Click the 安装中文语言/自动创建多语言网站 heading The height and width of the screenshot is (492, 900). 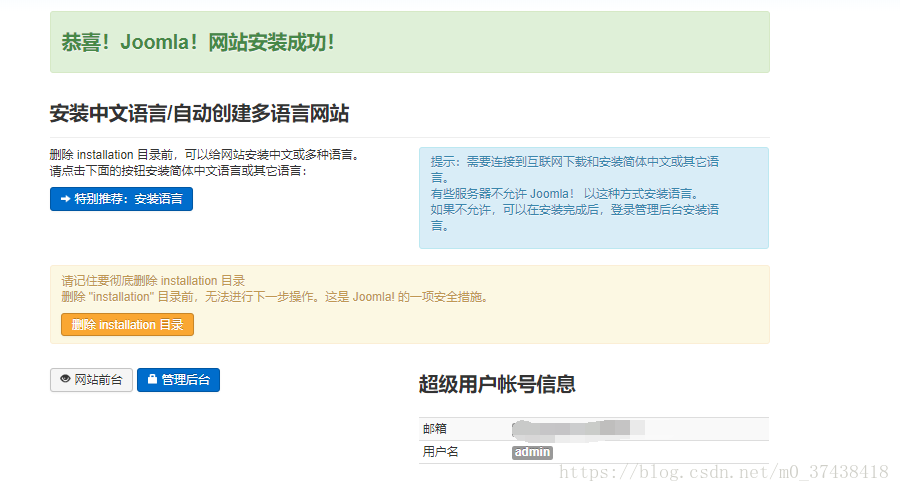(200, 113)
